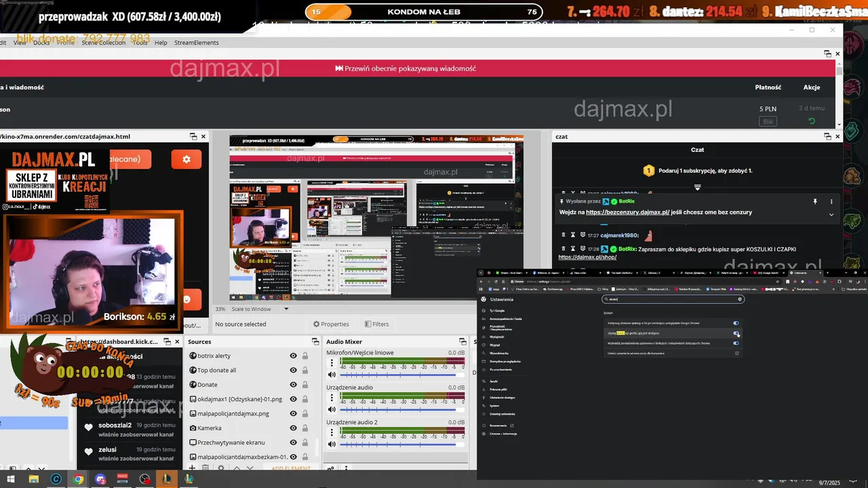Viewport: 868px width, 488px height.
Task: Toggle the first System setting switch in Chrome
Action: coord(736,323)
